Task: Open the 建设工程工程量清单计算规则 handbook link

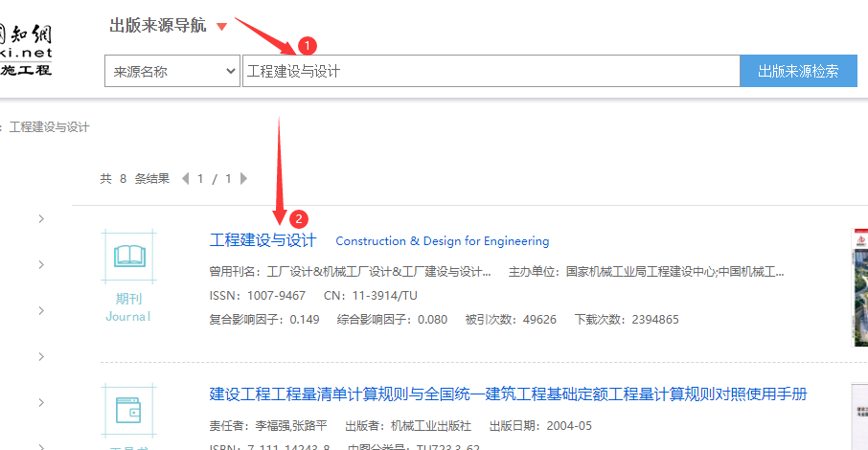Action: pyautogui.click(x=508, y=394)
